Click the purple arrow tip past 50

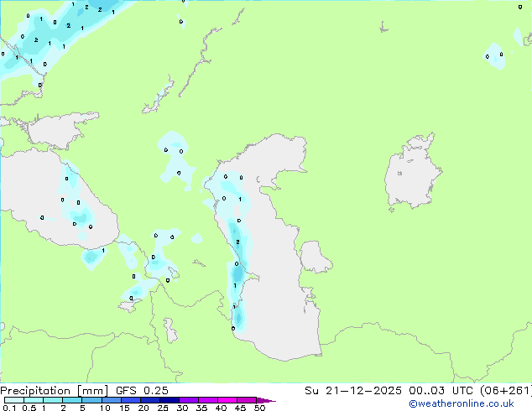(266, 400)
